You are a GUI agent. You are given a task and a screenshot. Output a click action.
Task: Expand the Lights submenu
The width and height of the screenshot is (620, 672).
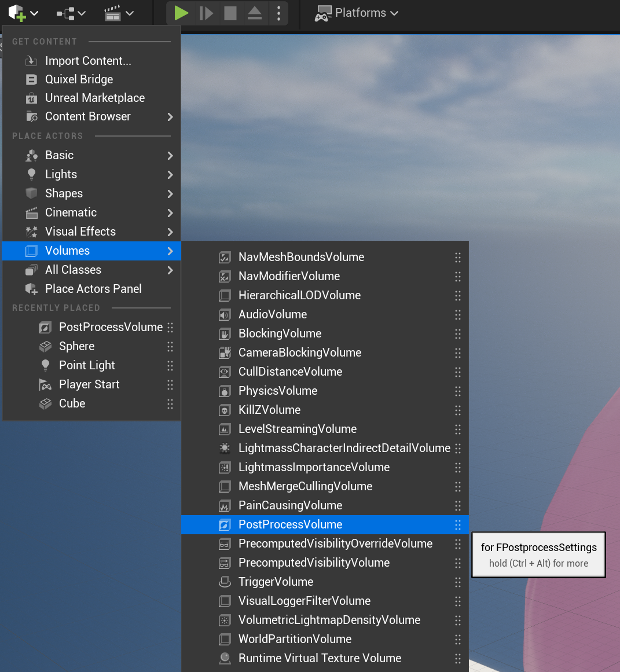click(x=91, y=174)
